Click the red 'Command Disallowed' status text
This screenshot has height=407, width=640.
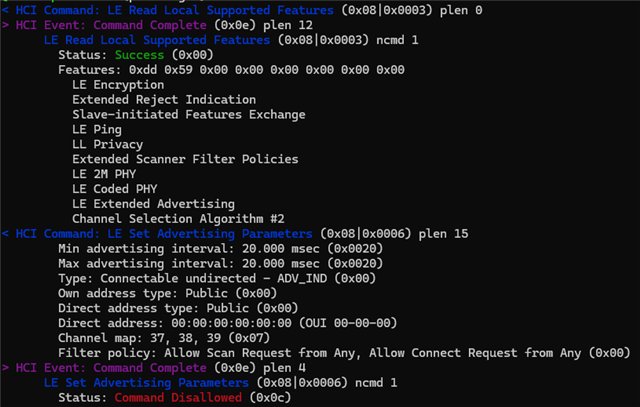tap(178, 398)
